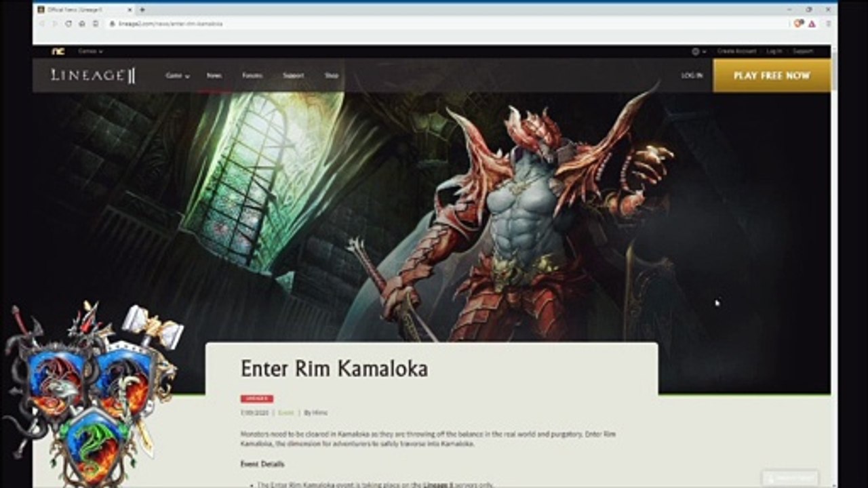Open the Shop menu item
This screenshot has height=488, width=868.
(332, 75)
